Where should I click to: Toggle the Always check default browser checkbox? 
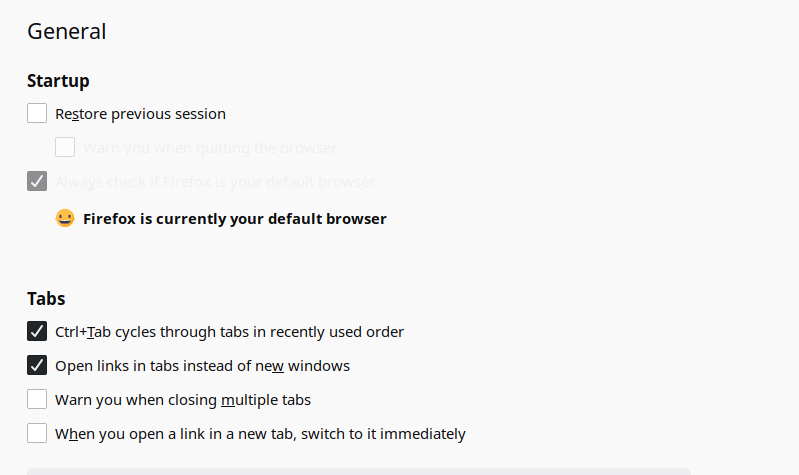[37, 181]
